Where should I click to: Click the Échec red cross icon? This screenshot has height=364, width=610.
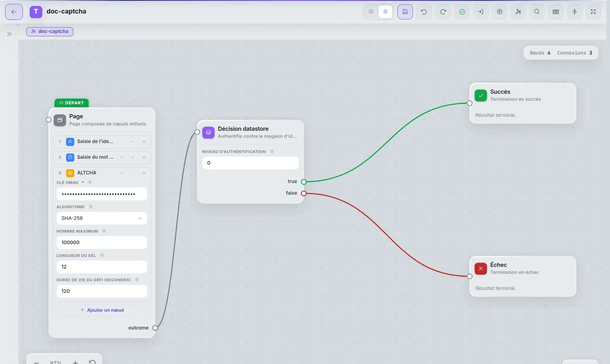[481, 269]
